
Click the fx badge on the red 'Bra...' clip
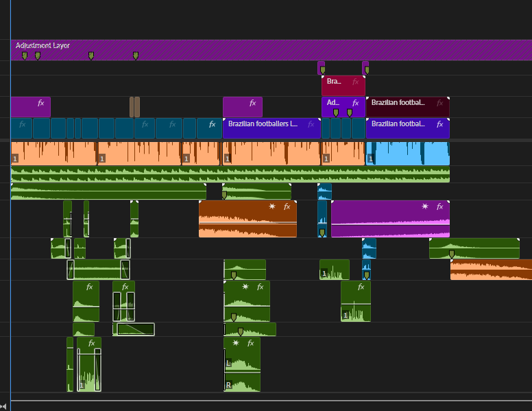(x=355, y=82)
